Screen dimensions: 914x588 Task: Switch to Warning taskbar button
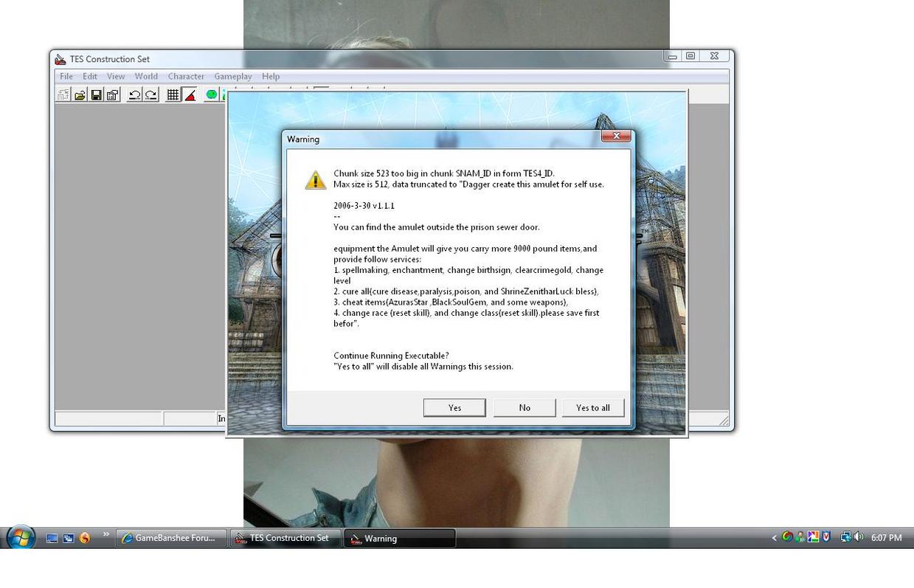pos(400,539)
